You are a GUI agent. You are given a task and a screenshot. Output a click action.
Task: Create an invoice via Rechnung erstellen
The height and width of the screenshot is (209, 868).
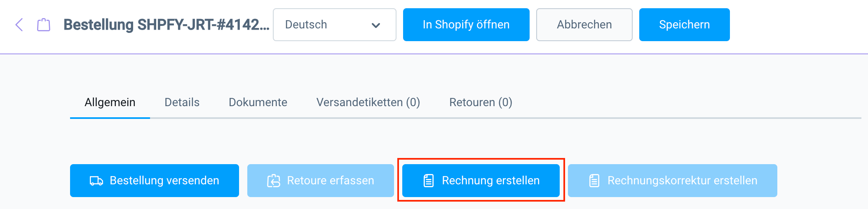(x=490, y=181)
